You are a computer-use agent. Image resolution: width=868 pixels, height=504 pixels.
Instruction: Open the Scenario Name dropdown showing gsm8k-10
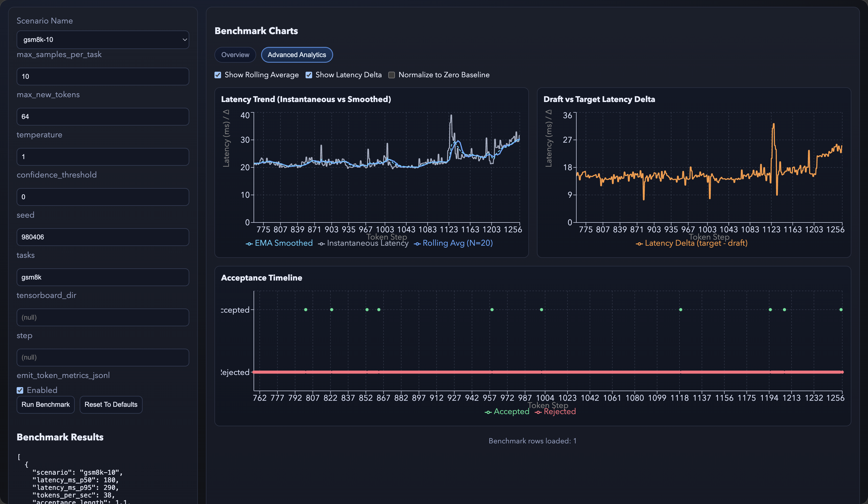(103, 40)
